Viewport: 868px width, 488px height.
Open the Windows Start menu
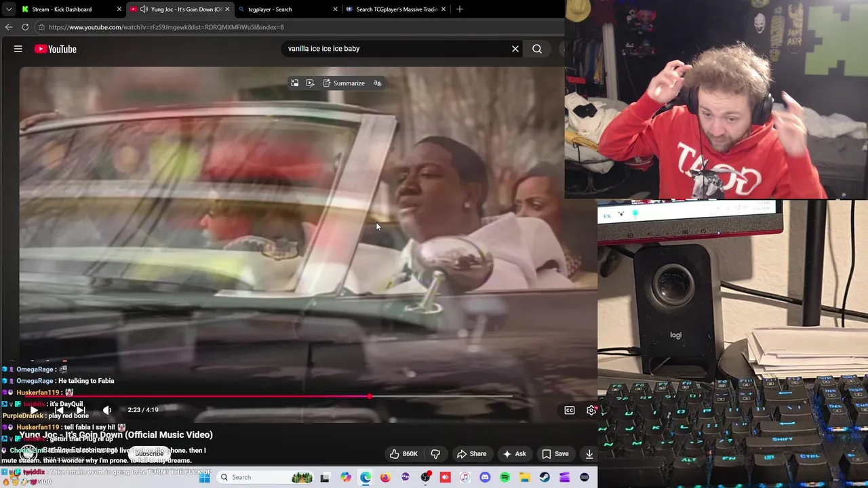coord(205,477)
